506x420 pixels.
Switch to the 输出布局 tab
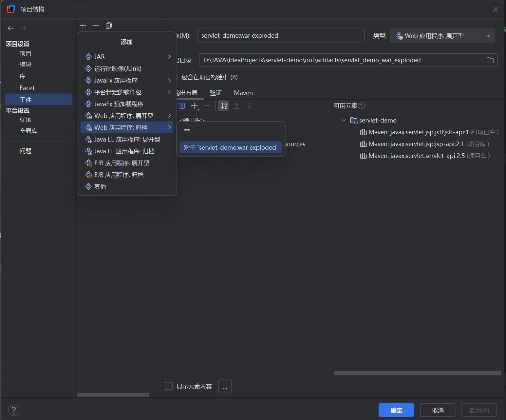tap(187, 93)
